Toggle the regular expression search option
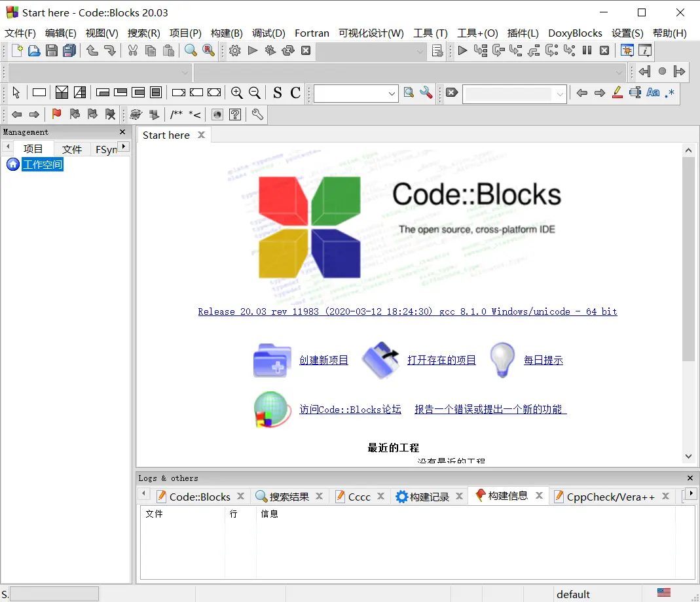 click(x=670, y=93)
